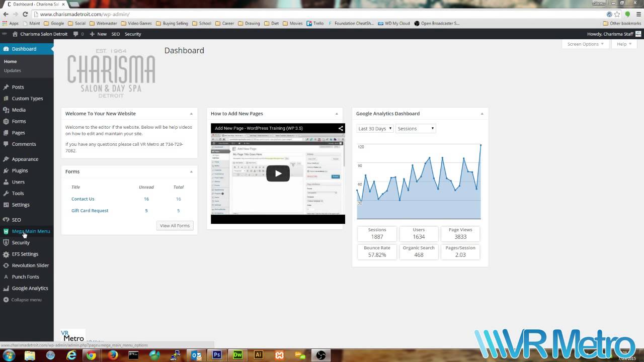The height and width of the screenshot is (362, 644).
Task: Open Illustrator from the taskbar
Action: [258, 355]
